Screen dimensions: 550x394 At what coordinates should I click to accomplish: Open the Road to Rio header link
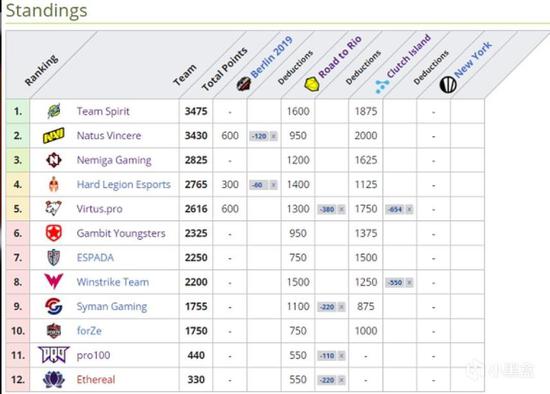(x=340, y=56)
